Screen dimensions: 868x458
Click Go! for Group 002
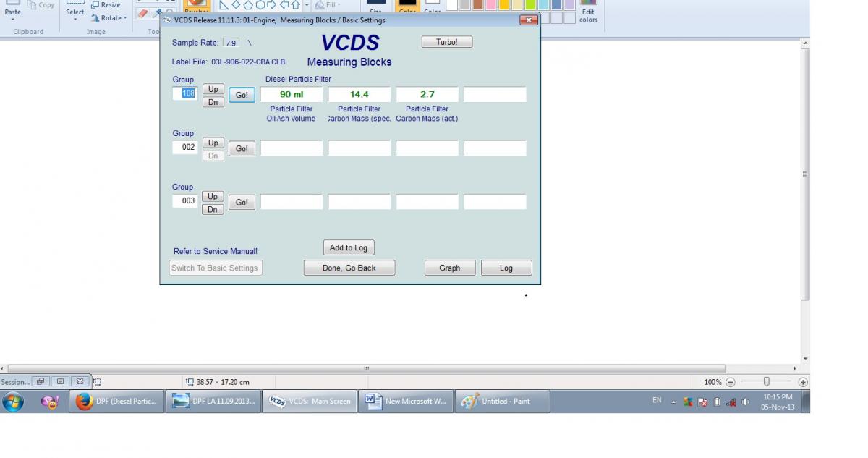(x=242, y=148)
